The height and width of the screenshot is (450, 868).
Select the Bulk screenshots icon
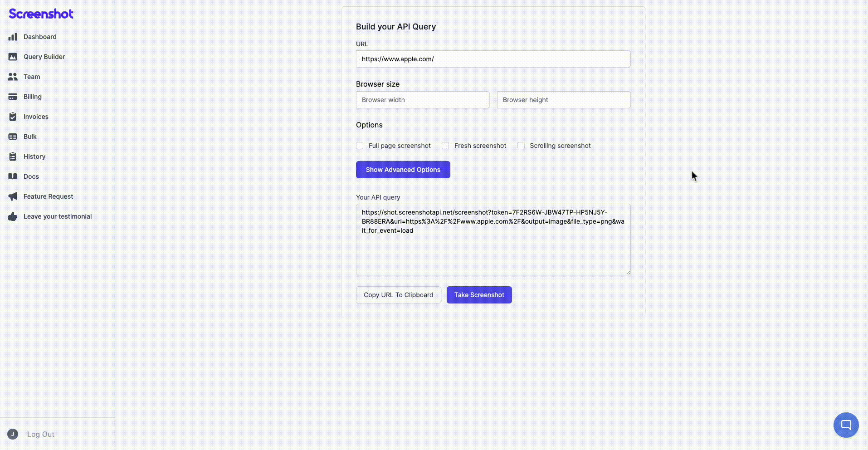pyautogui.click(x=13, y=137)
